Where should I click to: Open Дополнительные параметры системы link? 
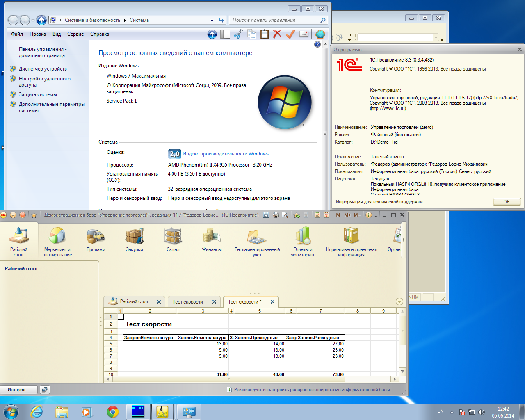(52, 107)
